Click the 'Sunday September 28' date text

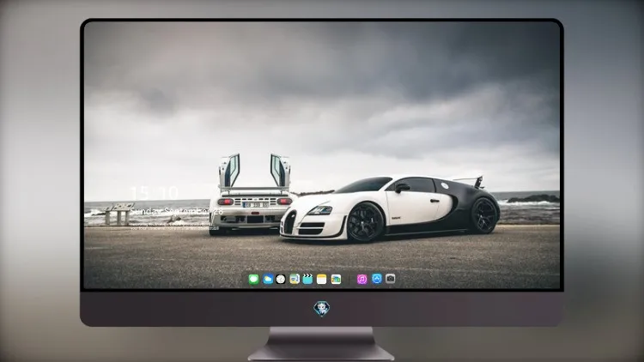pos(177,211)
